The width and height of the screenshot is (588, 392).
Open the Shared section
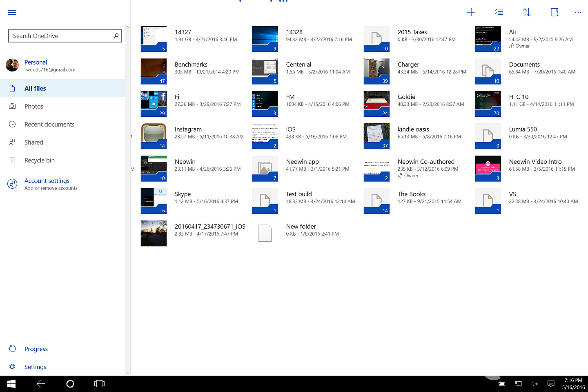click(x=62, y=142)
